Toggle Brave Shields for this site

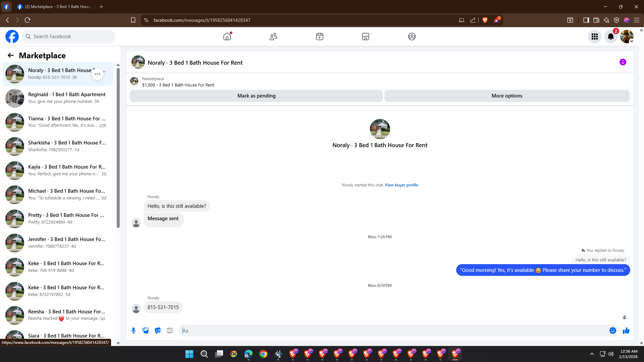[x=485, y=20]
